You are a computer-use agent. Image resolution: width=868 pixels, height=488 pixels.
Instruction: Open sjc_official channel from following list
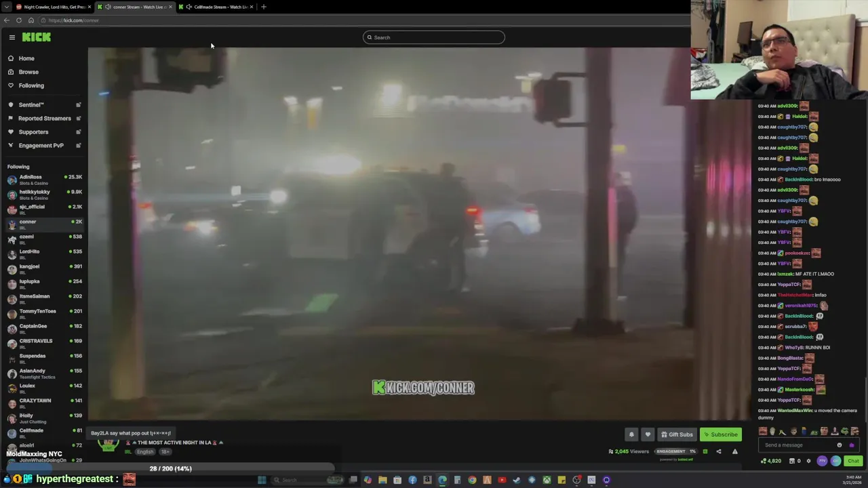tap(44, 209)
